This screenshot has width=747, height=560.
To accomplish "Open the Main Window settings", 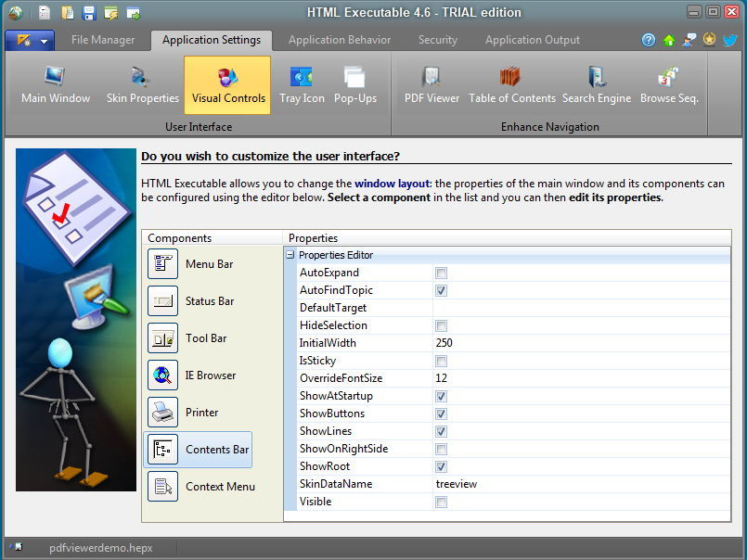I will (56, 85).
